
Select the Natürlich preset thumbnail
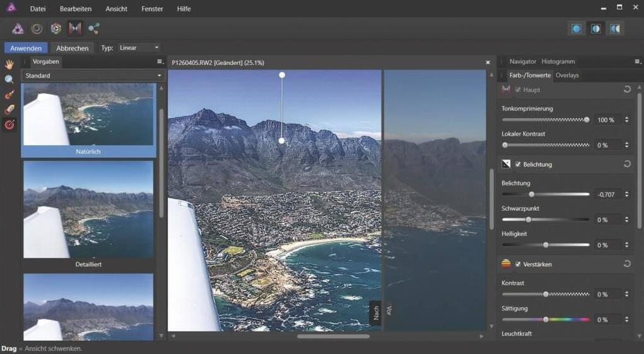pos(88,120)
